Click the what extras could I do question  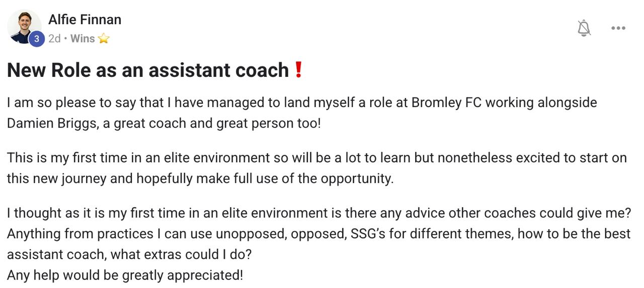coord(181,254)
